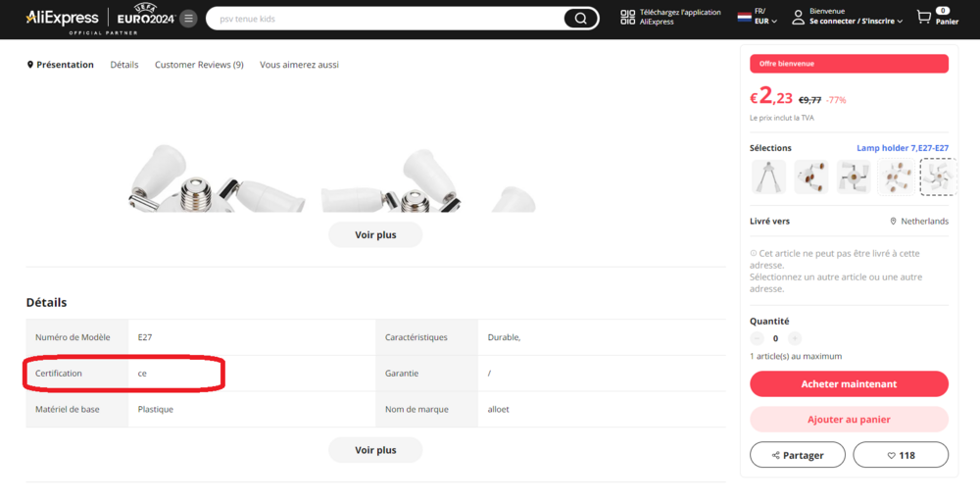Select the dashed-border fifth variant thumbnail

[939, 177]
